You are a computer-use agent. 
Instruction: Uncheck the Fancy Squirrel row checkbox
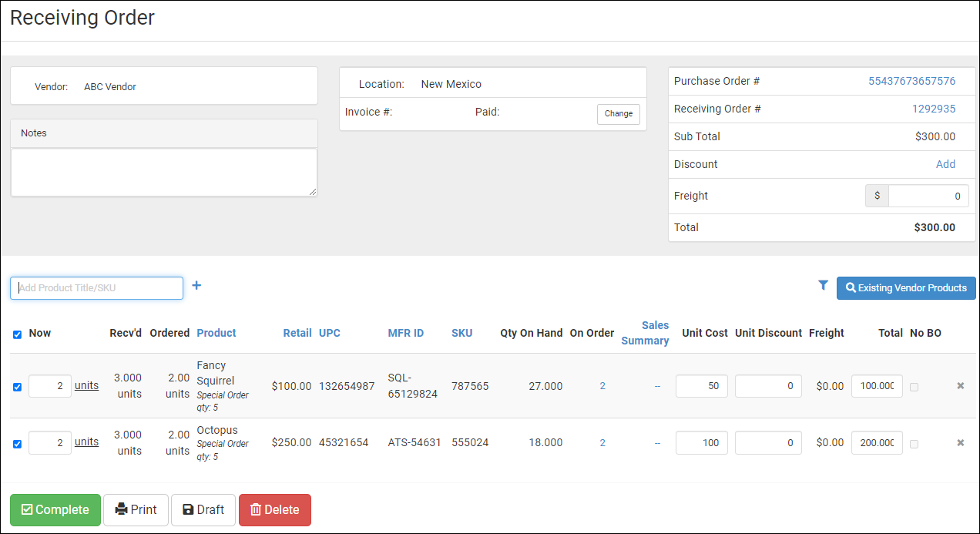pos(18,387)
